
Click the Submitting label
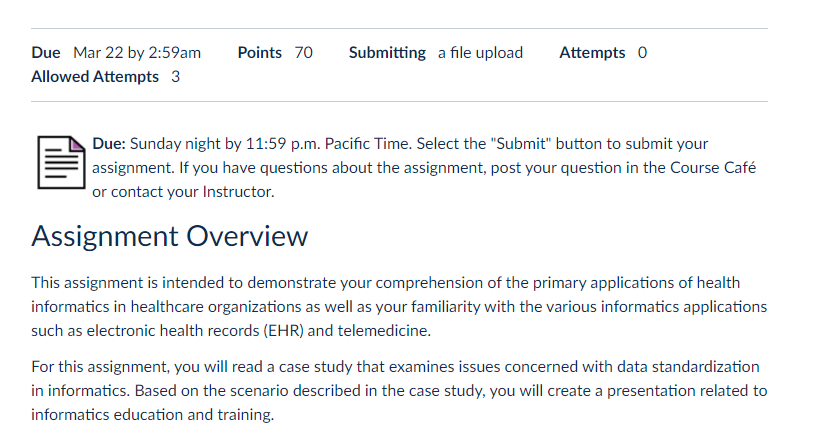[x=387, y=53]
